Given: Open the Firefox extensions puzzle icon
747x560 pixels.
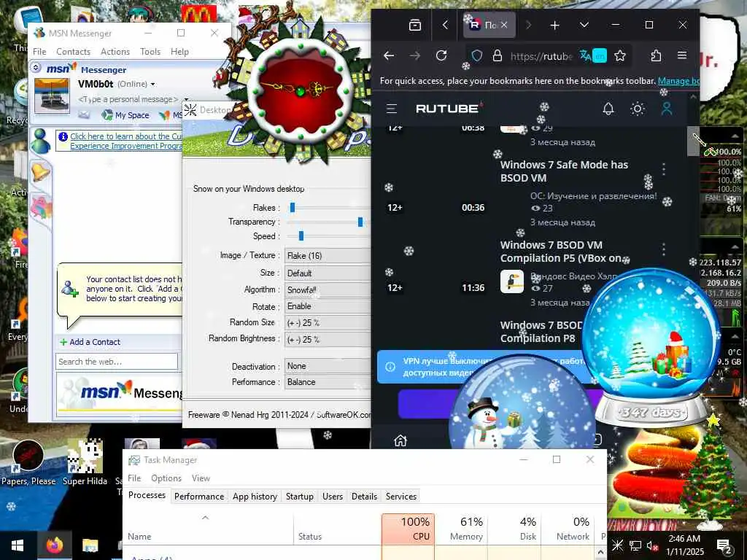Looking at the screenshot, I should pyautogui.click(x=656, y=55).
